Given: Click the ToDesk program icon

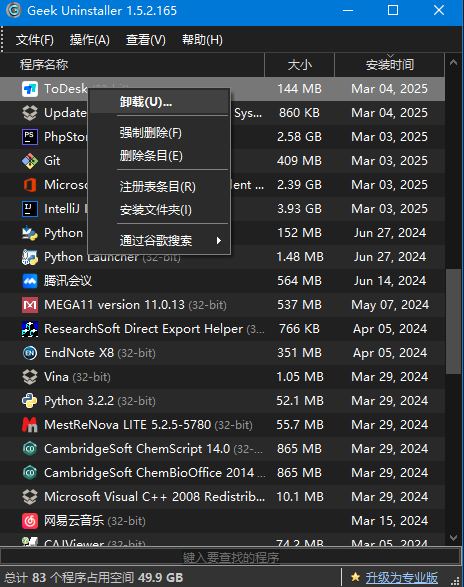Looking at the screenshot, I should (x=30, y=89).
